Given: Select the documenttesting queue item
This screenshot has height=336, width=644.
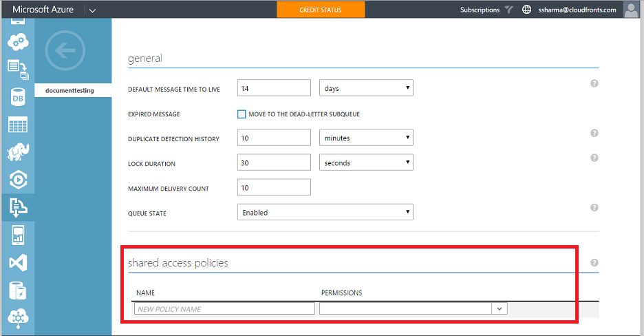Looking at the screenshot, I should [x=69, y=90].
